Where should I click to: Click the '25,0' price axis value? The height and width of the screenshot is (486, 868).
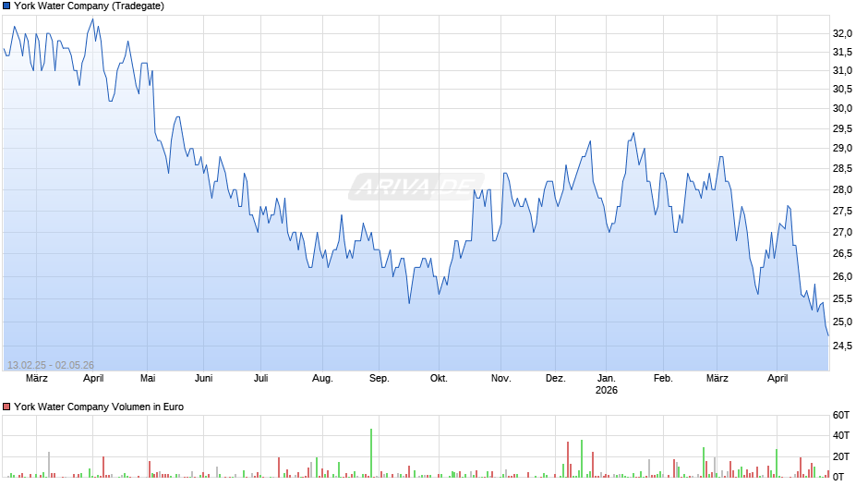[842, 322]
